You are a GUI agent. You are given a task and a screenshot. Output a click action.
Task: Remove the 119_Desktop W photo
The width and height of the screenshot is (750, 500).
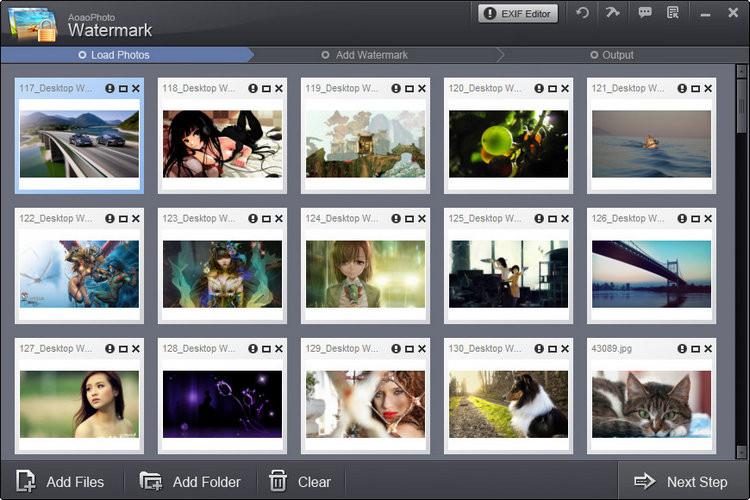click(x=422, y=89)
